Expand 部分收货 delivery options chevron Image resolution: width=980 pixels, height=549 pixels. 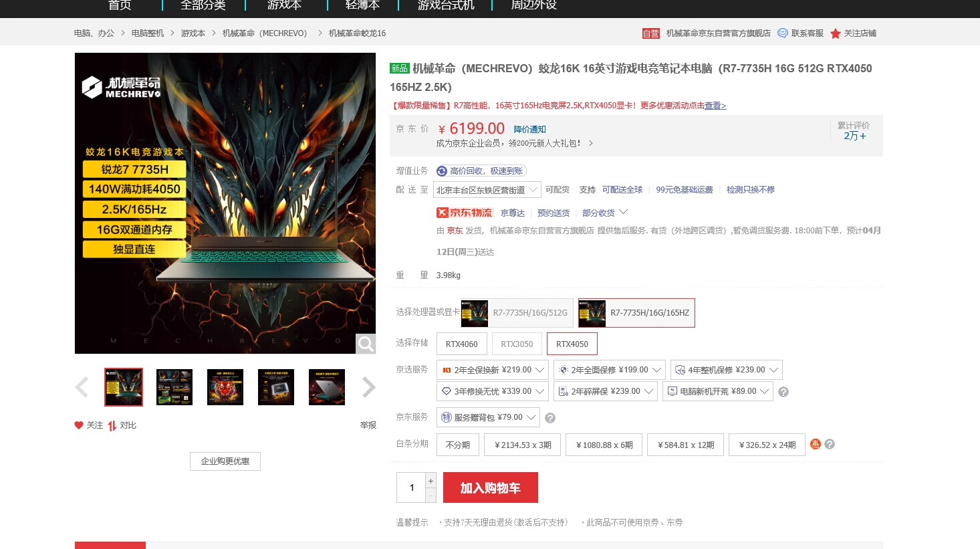(624, 212)
